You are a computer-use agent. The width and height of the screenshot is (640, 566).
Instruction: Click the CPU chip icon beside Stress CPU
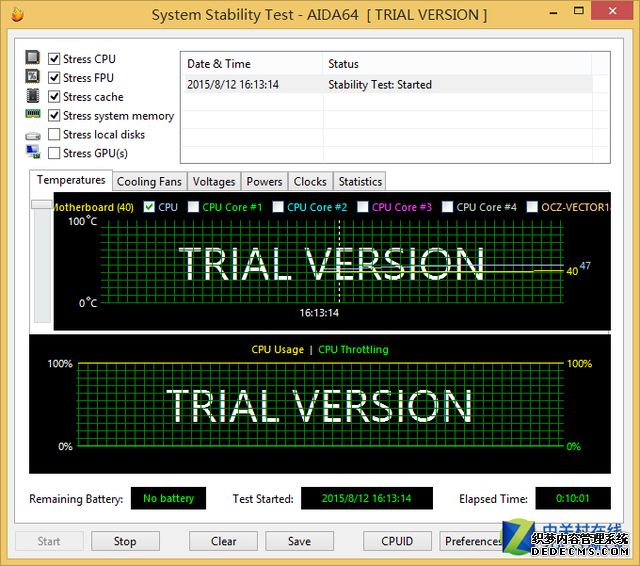coord(33,58)
